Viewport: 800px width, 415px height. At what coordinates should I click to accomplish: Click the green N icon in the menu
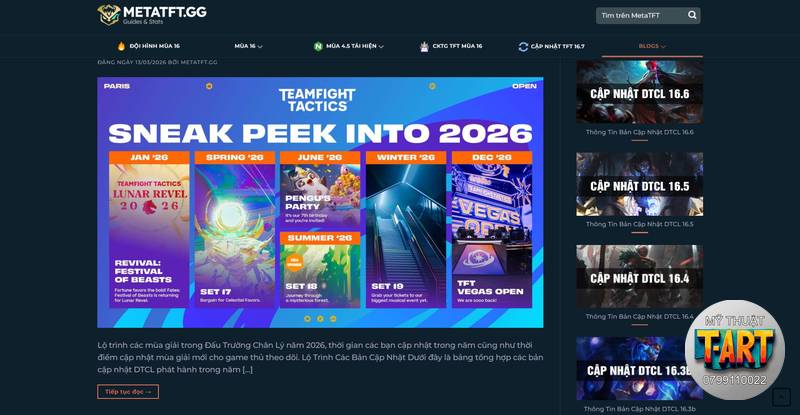point(318,46)
